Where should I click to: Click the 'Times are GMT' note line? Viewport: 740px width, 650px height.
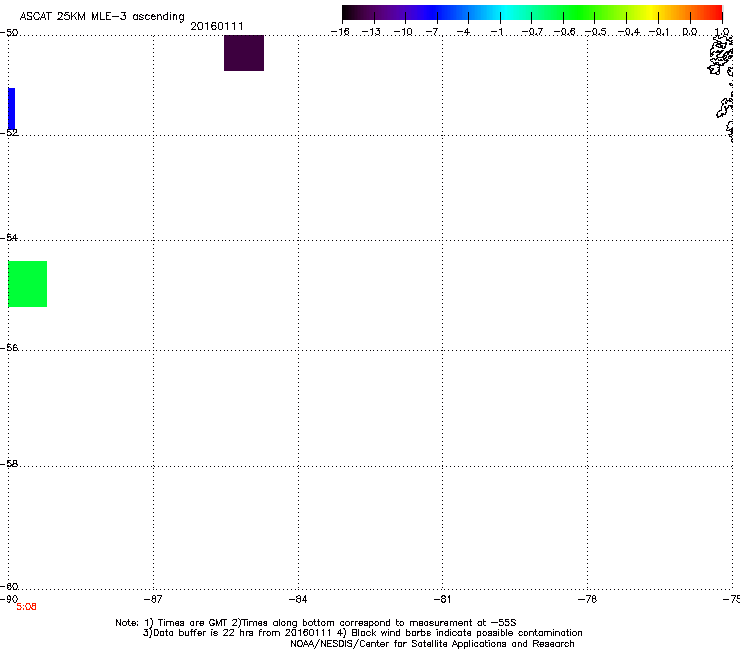(316, 623)
